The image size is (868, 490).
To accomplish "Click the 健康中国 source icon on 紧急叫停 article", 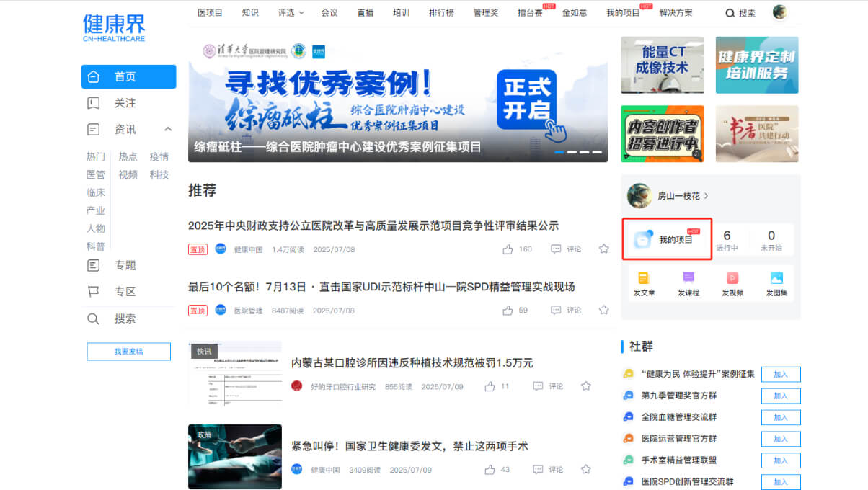I will point(297,470).
